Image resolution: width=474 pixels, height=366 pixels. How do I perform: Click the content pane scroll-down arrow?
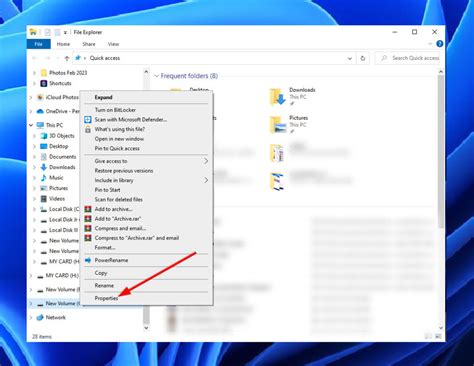point(441,328)
